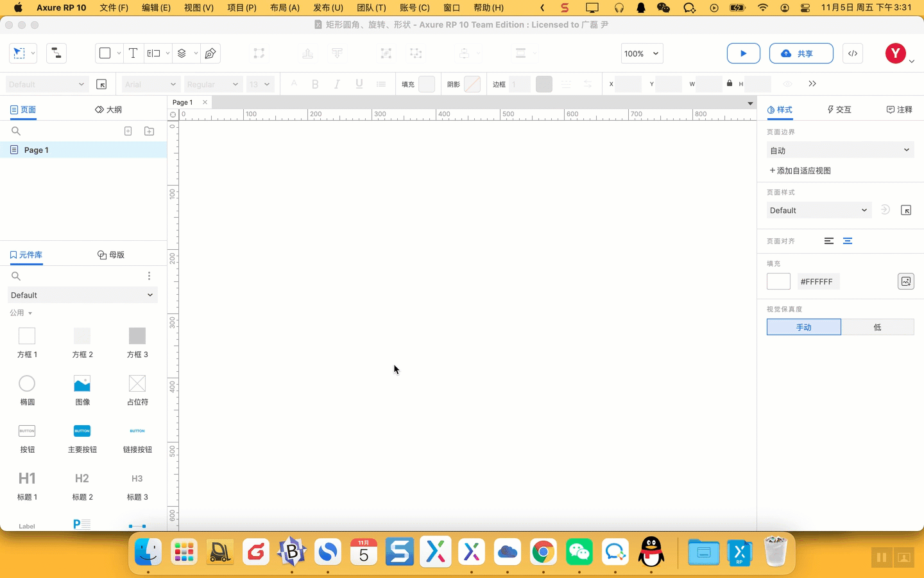Toggle italic text formatting
This screenshot has width=924, height=578.
[337, 84]
